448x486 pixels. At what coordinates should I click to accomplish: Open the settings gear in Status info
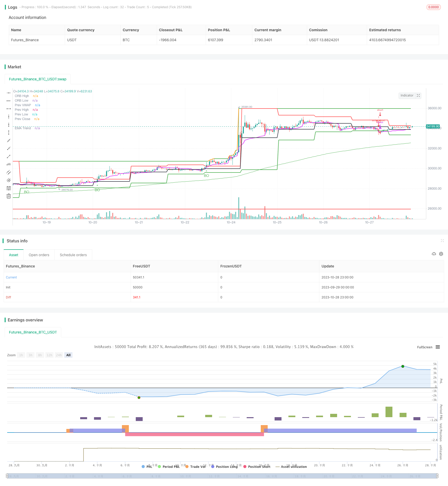[x=441, y=254]
